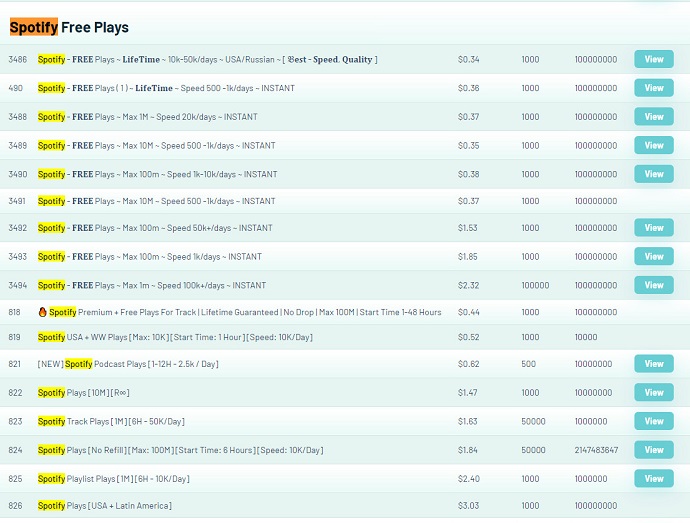The image size is (690, 523).
Task: Click service ID 818
Action: coord(15,312)
